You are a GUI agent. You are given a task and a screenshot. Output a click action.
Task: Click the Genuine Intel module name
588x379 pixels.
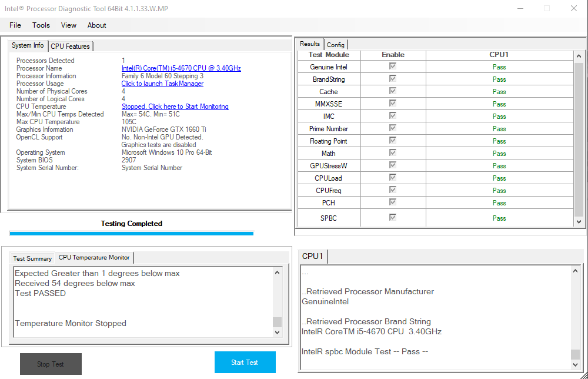(329, 67)
